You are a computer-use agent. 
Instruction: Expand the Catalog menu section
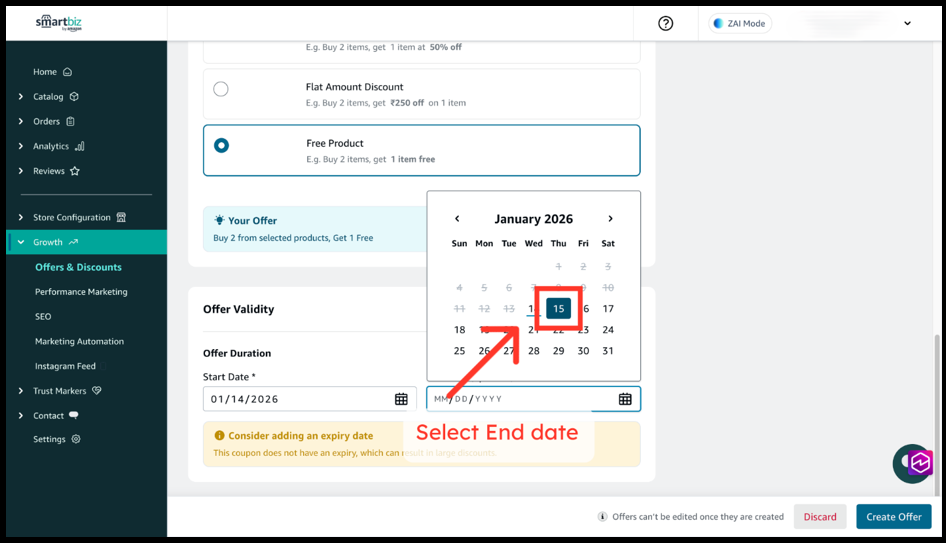[x=21, y=97]
